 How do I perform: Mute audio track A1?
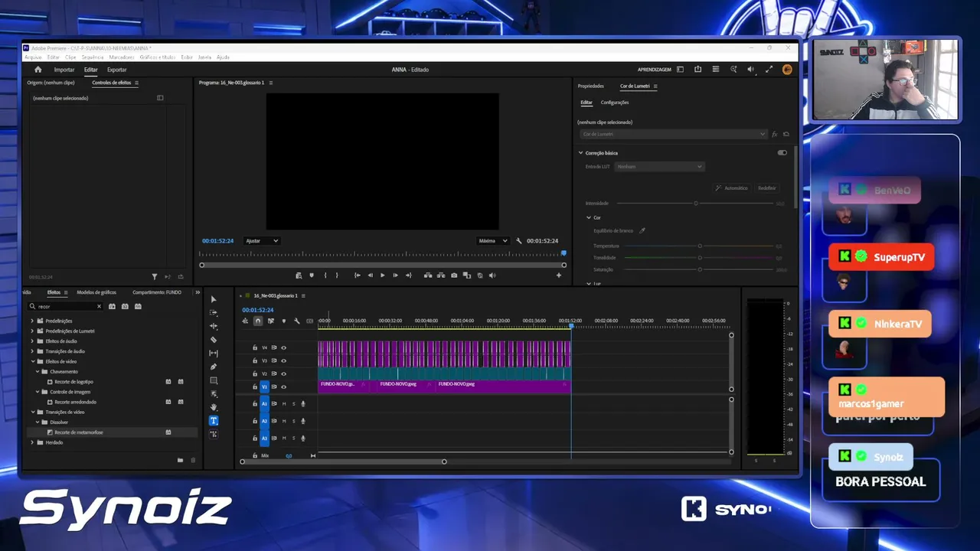[x=284, y=403]
